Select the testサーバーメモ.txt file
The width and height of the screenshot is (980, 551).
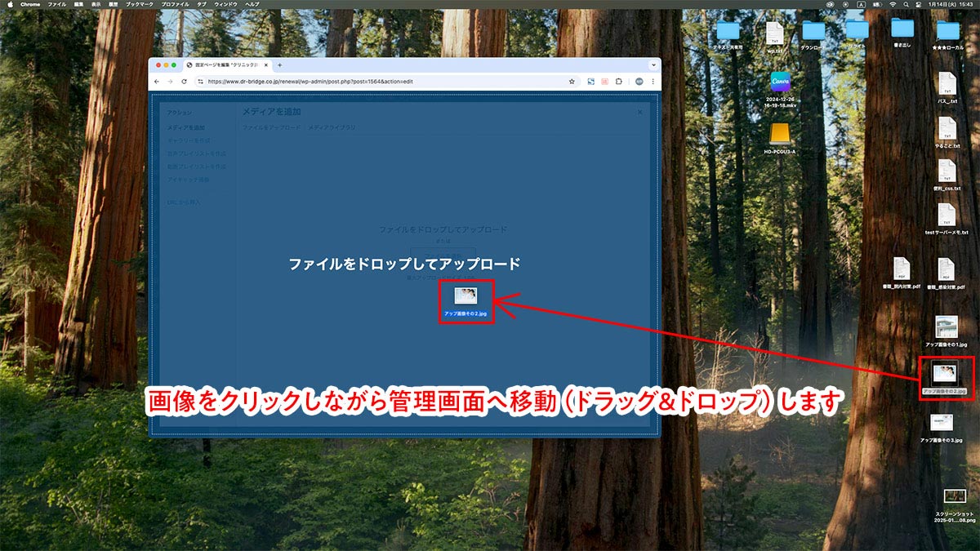pos(947,220)
